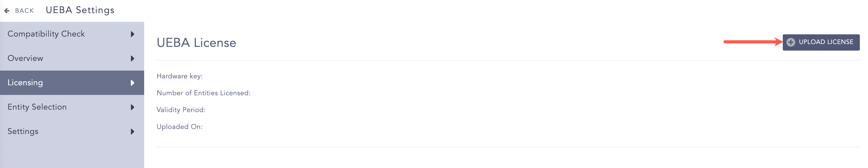Click the UPLOAD LICENSE button
Viewport: 868px width, 168px height.
pos(821,42)
